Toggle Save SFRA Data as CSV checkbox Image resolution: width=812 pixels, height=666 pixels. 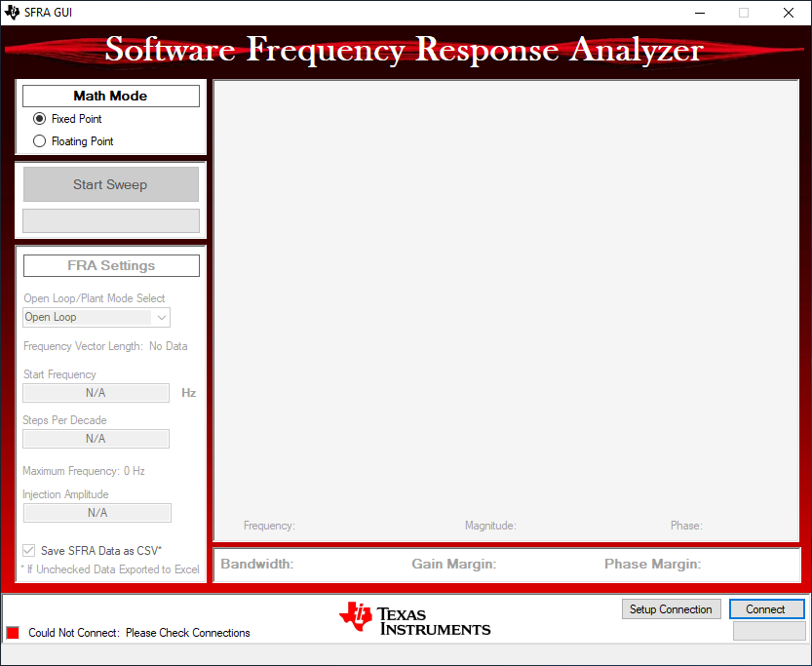click(29, 551)
